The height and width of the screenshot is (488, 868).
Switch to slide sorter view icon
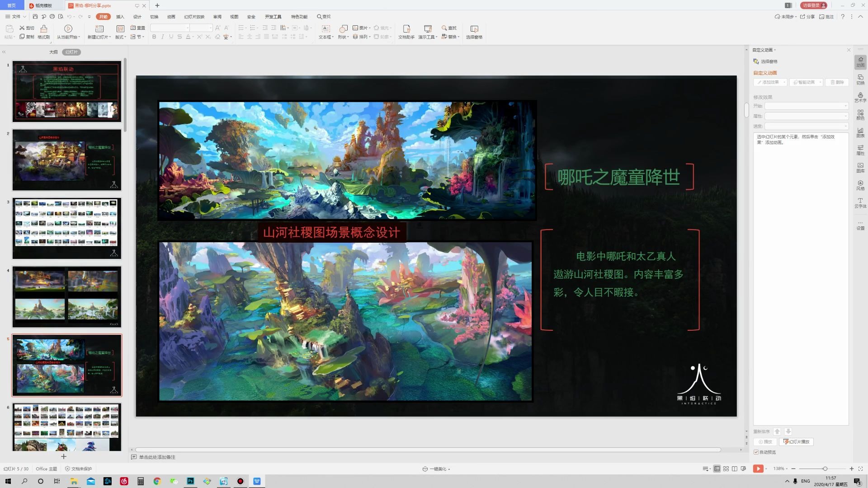(x=726, y=469)
